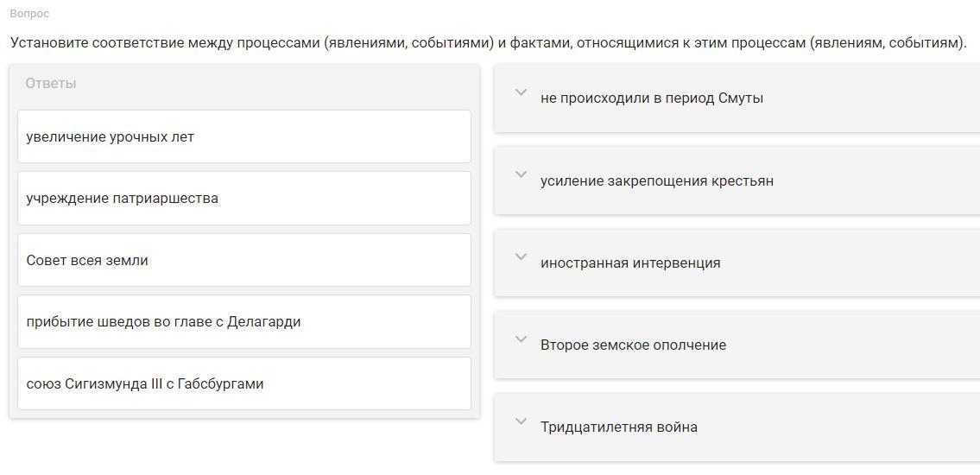Viewport: 980px width, 475px height.
Task: Open chevron next to 'иностранная интервенция'
Action: tap(521, 256)
